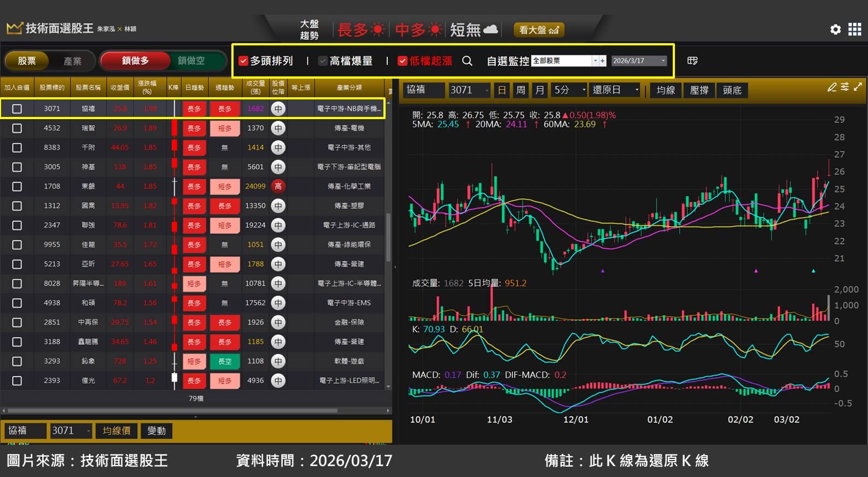The image size is (868, 477).
Task: Switch chart to 周 weekly period
Action: tap(521, 90)
